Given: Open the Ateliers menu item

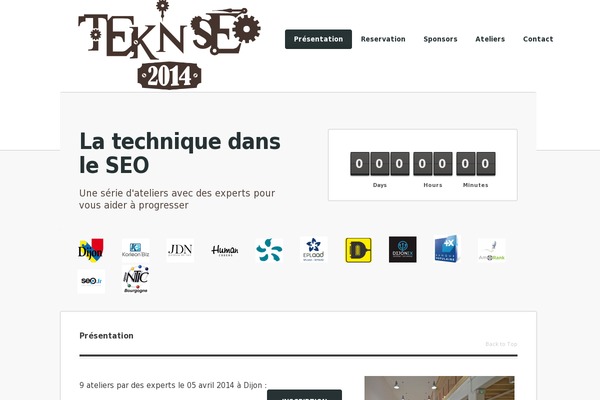Looking at the screenshot, I should 490,39.
